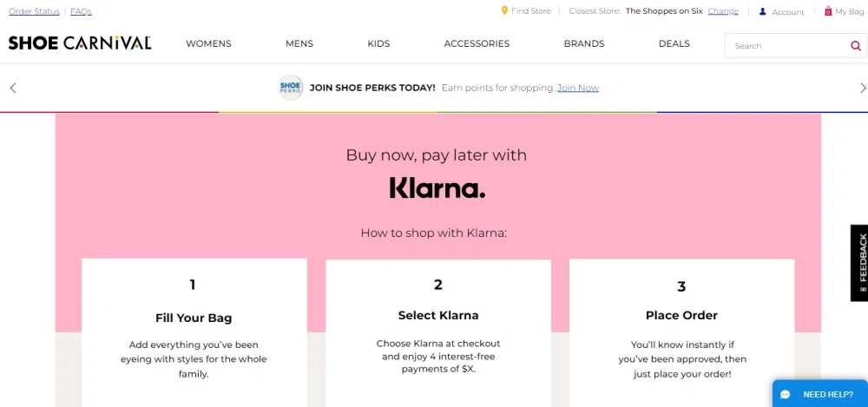This screenshot has height=407, width=868.
Task: Click the Join Now link
Action: click(x=578, y=88)
